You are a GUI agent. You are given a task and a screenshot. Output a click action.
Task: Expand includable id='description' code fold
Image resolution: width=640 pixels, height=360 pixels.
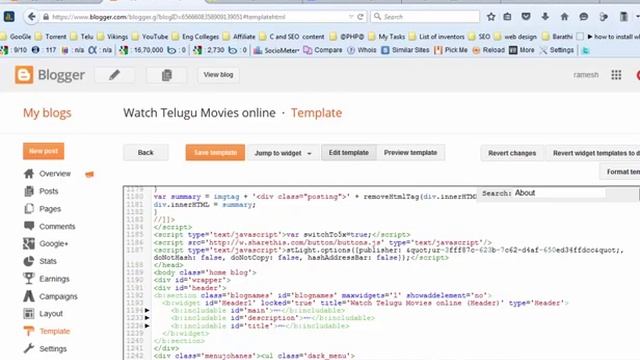point(147,318)
